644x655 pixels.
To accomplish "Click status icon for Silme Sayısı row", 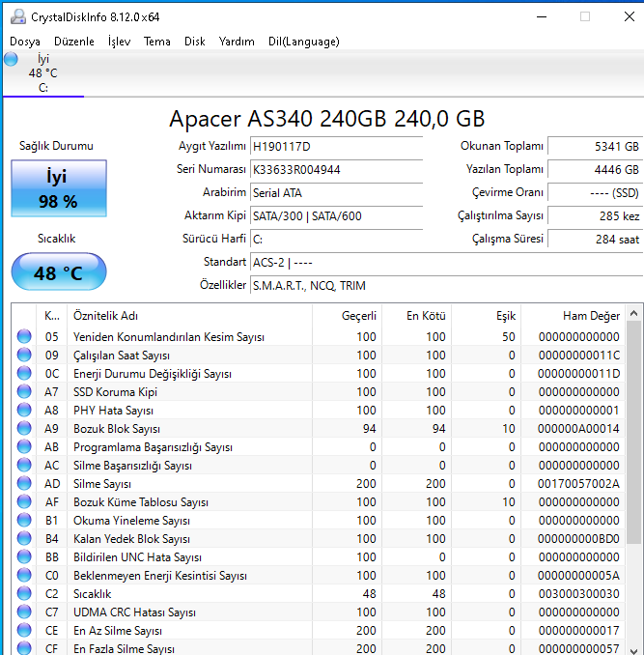I will 24,484.
